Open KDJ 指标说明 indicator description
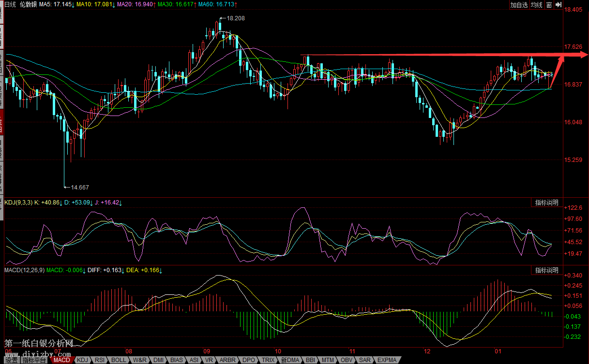 (546, 203)
